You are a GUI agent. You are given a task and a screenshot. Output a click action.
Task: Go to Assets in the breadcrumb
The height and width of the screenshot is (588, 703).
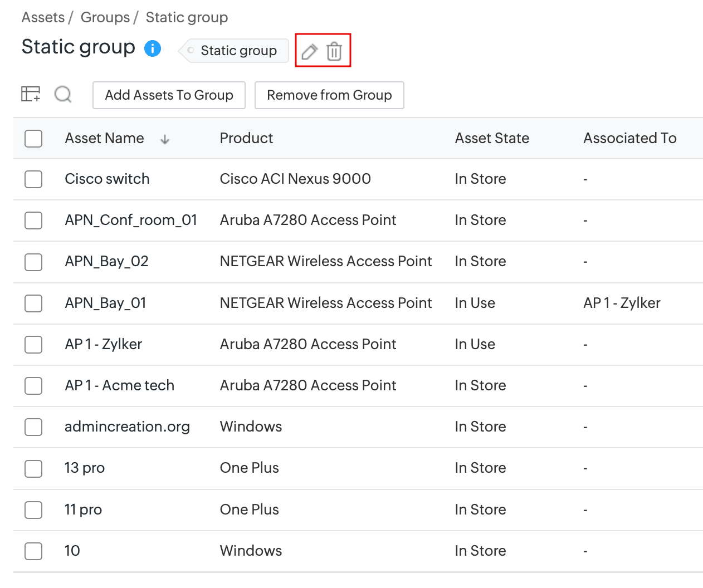[43, 17]
